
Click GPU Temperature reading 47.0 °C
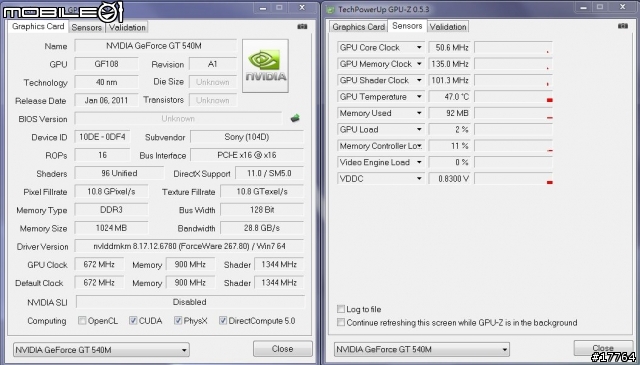(449, 97)
